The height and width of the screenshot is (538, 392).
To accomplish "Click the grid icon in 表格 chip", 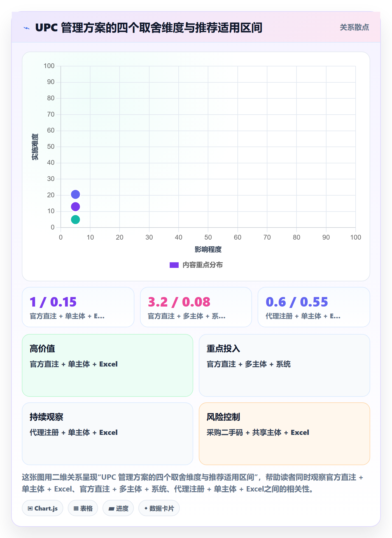I will [76, 509].
